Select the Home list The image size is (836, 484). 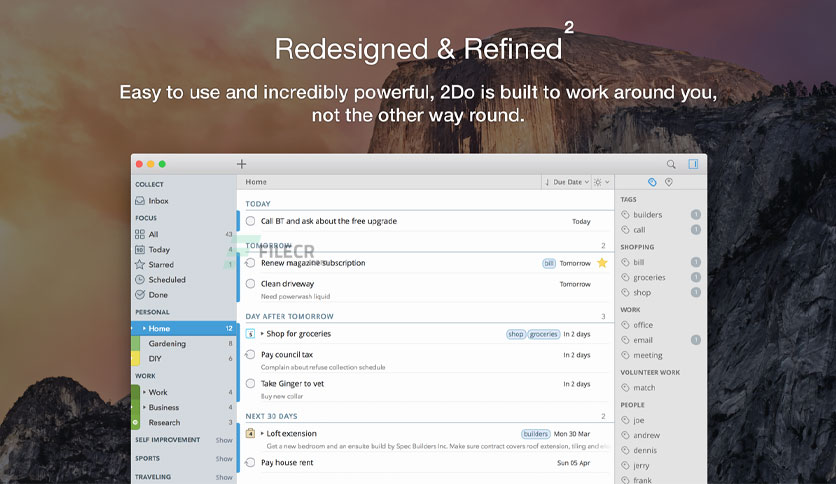183,328
